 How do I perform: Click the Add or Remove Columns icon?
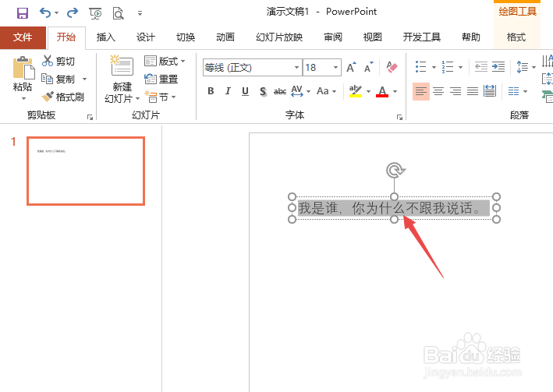tap(514, 92)
